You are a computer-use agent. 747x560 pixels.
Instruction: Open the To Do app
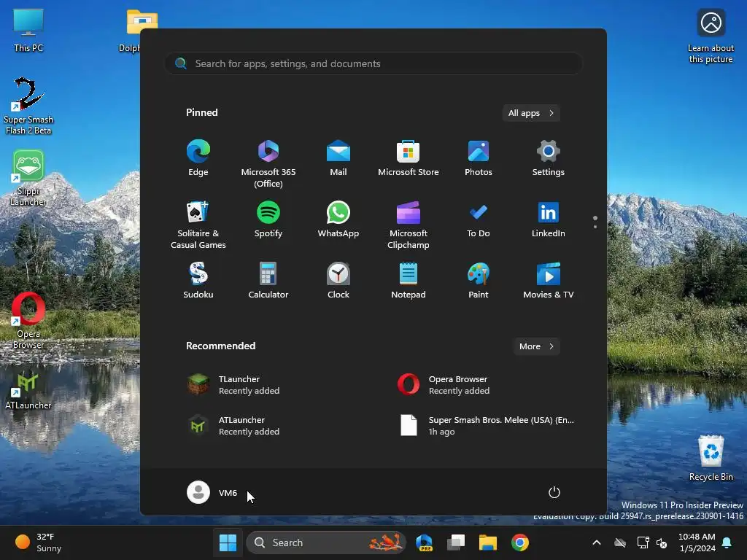(479, 219)
